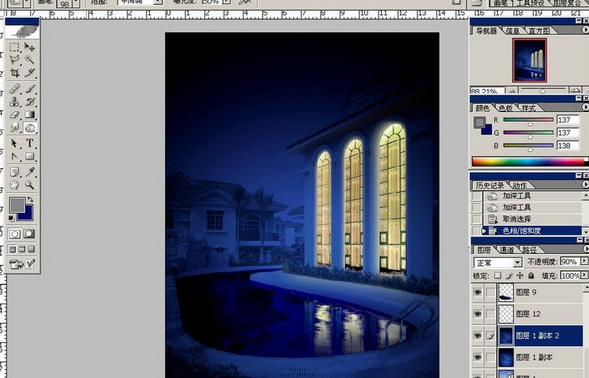Click the foreground color swatch in toolbox
This screenshot has height=378, width=589.
click(x=17, y=205)
